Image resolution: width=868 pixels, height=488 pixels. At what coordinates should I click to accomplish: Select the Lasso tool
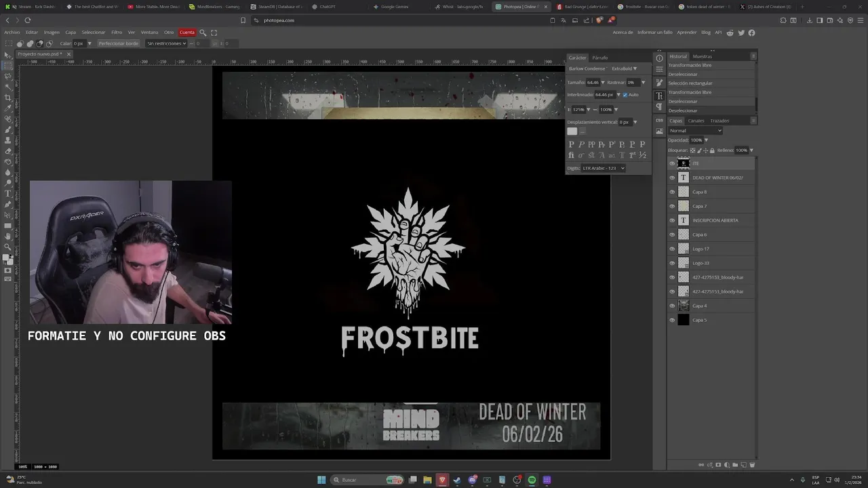tap(8, 76)
